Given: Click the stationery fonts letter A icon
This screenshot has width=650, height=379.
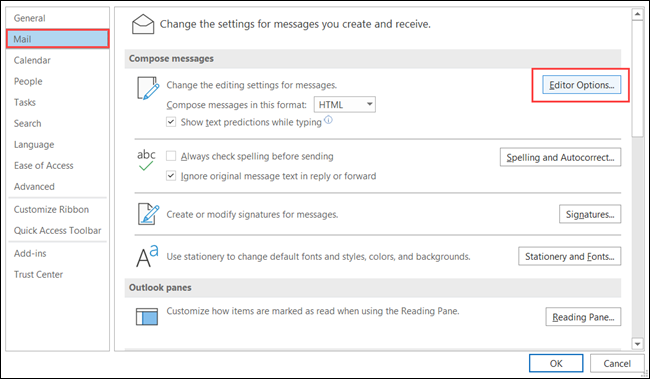Looking at the screenshot, I should tap(148, 256).
